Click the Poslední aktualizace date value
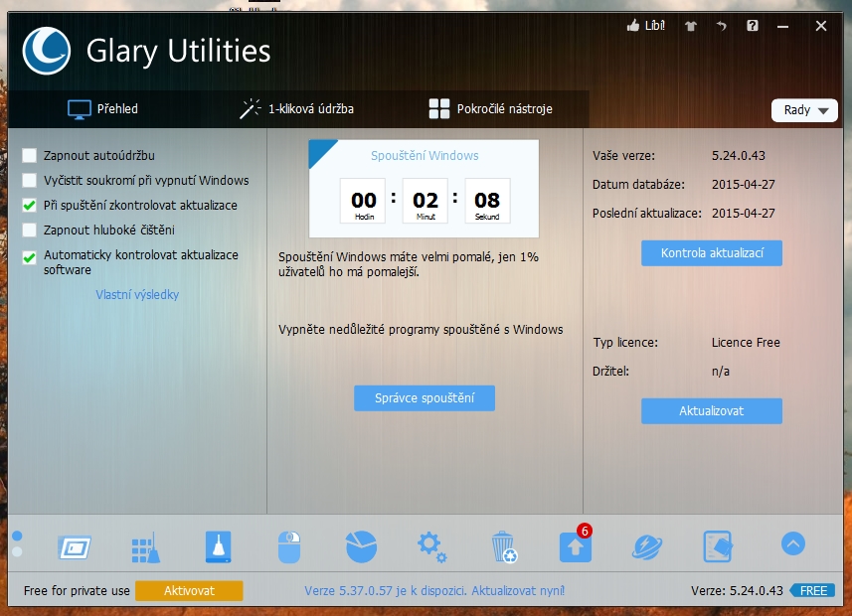Viewport: 852px width, 616px height. click(x=744, y=213)
